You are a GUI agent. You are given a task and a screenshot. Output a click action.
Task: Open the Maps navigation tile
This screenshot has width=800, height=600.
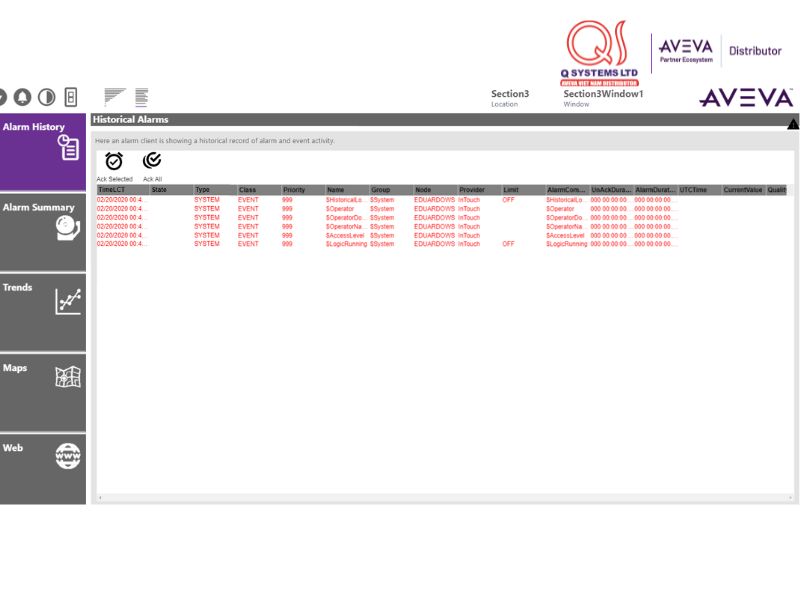click(x=43, y=390)
